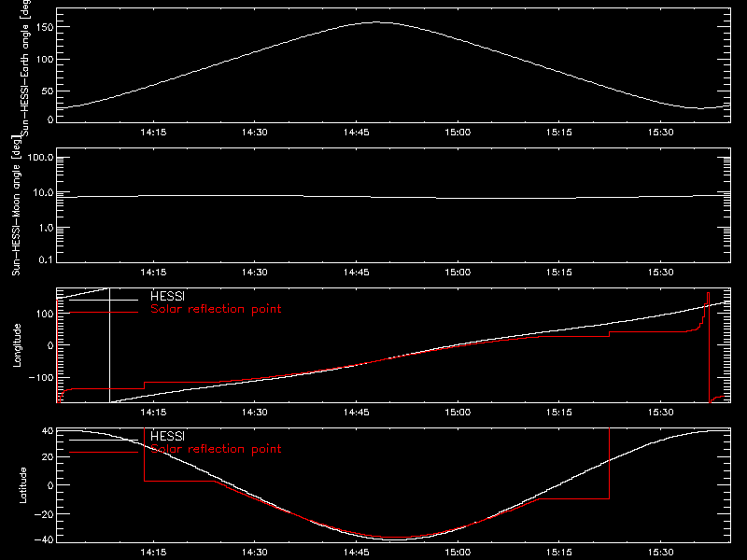Click the 50 tick on Earth angle axis
Screen dimensions: 747x560
(x=48, y=91)
